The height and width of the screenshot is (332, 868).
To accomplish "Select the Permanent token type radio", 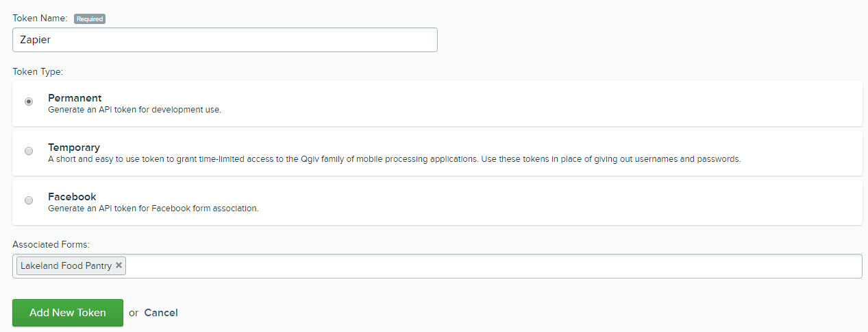I will [x=29, y=102].
